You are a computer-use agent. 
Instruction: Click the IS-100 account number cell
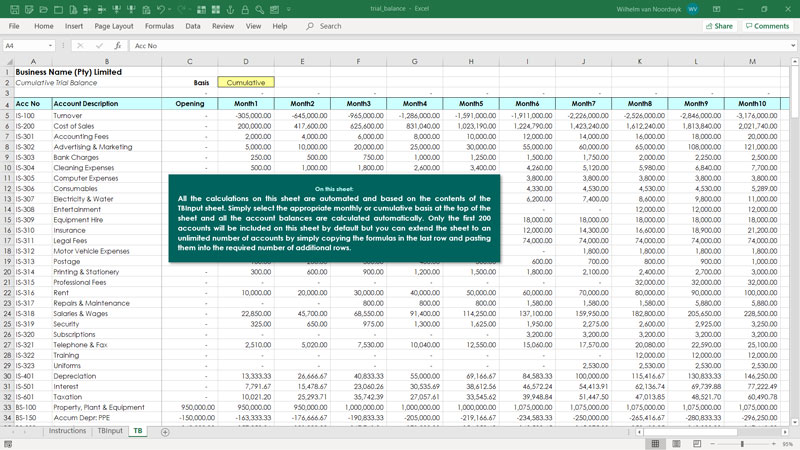tap(33, 116)
